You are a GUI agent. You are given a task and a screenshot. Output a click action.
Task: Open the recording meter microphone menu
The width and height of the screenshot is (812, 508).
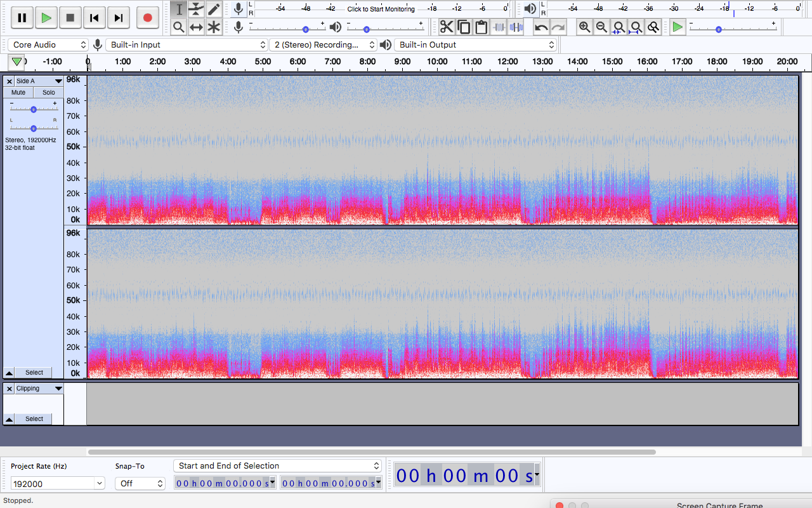click(239, 9)
